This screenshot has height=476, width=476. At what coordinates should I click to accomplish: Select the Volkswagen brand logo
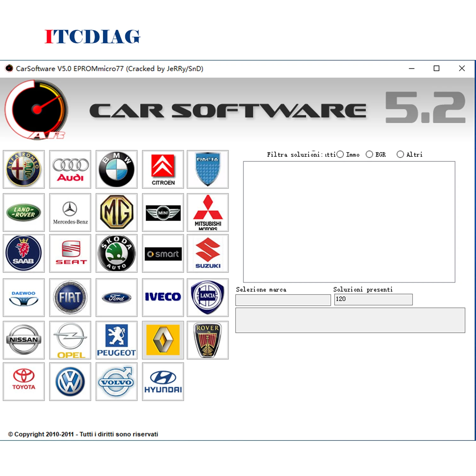70,381
